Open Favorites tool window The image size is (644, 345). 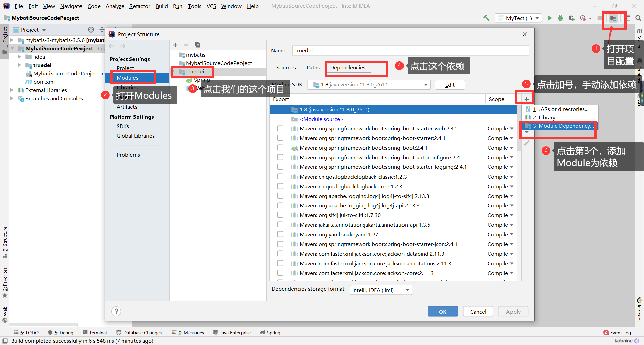coord(5,283)
